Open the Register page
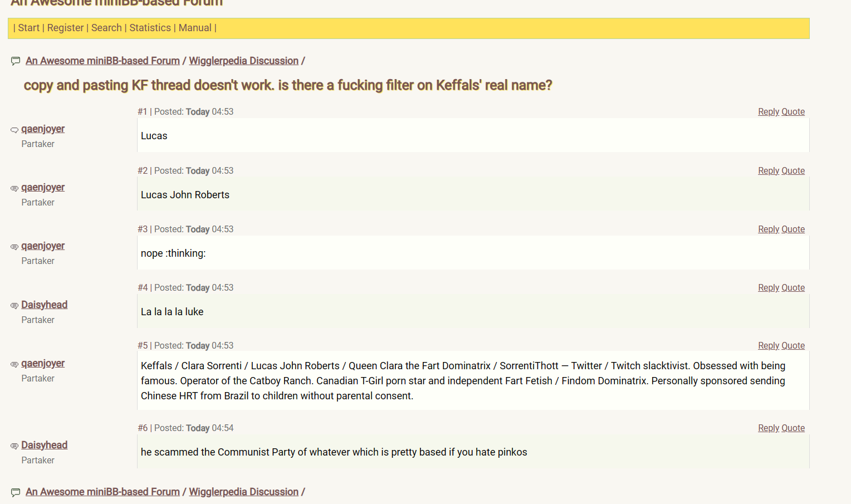Screen dimensions: 851x504 [x=65, y=28]
